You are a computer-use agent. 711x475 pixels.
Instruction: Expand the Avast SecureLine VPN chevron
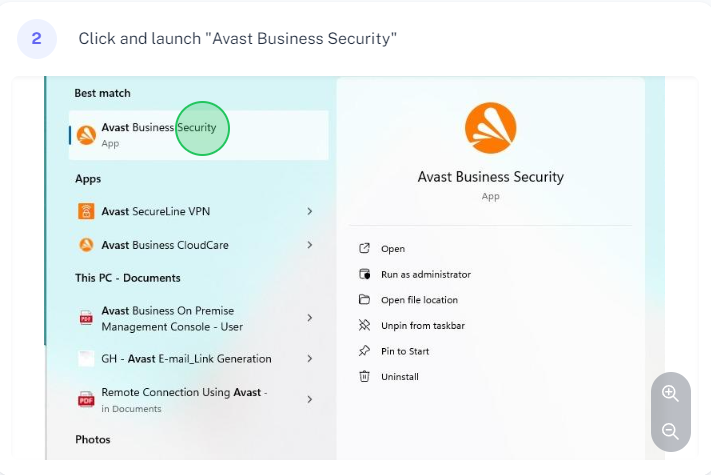point(310,211)
